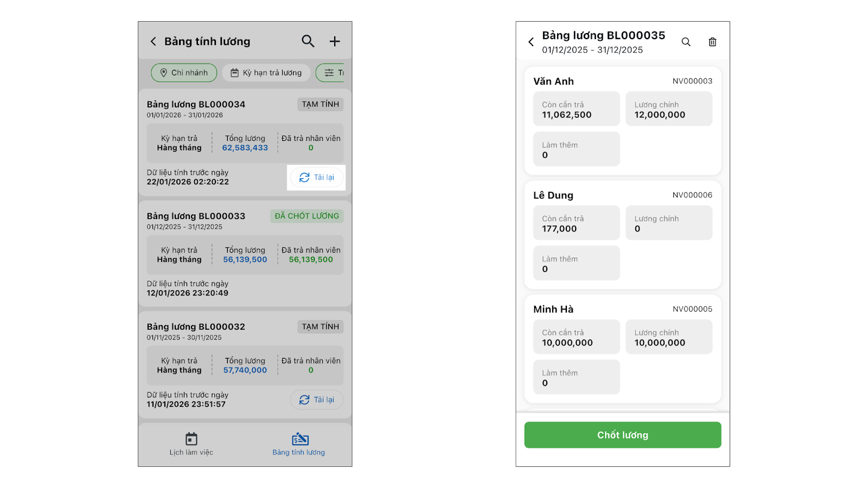Open the partially hidden filter chip

(x=332, y=73)
